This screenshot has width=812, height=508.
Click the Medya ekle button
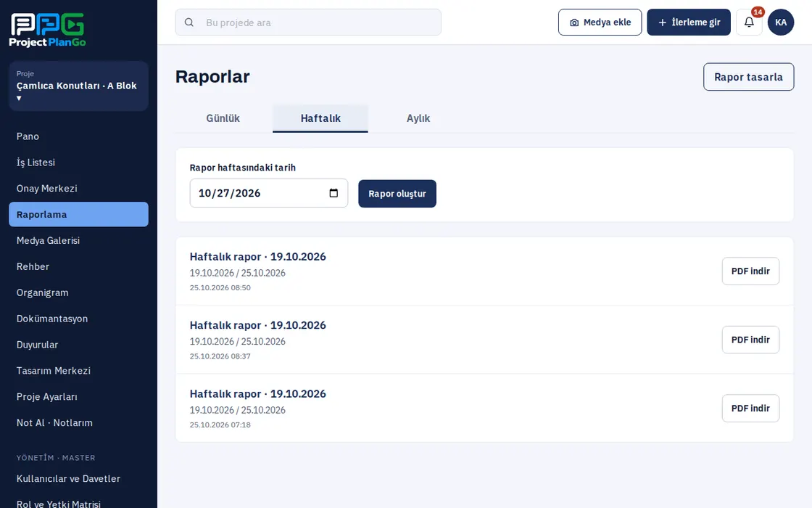pos(600,22)
